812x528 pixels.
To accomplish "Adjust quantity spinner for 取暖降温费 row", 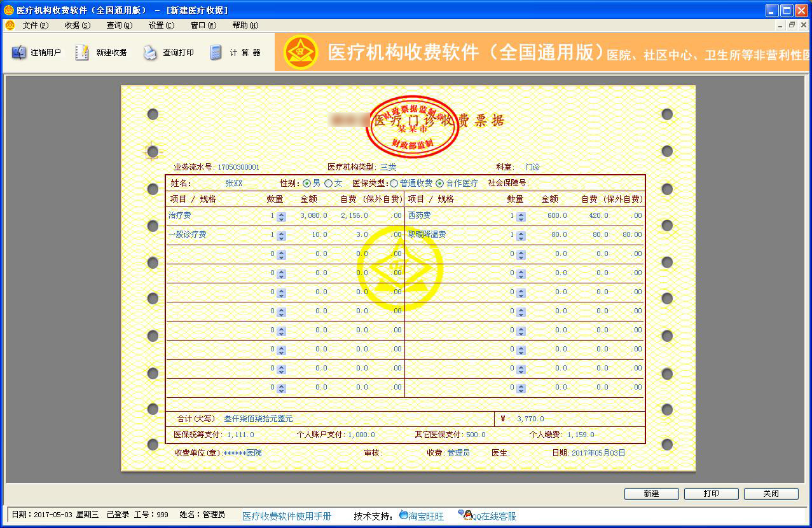I will [521, 235].
